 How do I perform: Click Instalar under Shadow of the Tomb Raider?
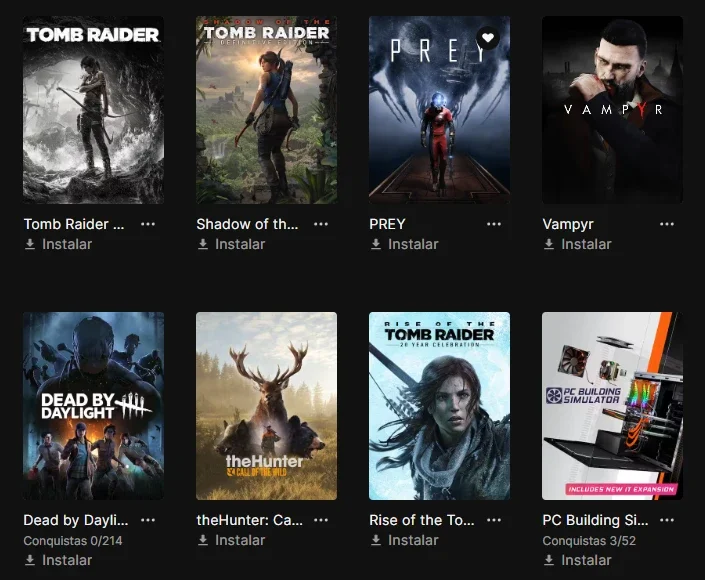pos(231,244)
